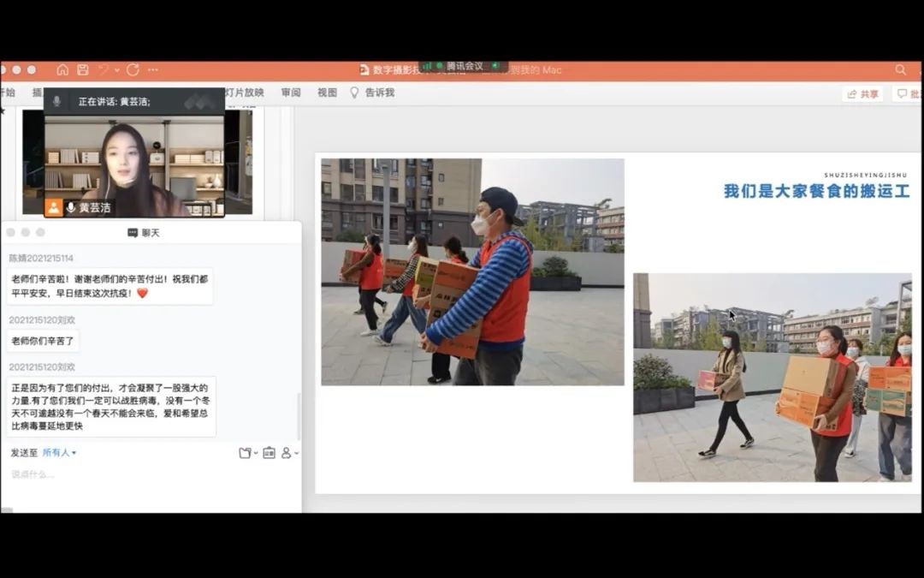Open the 审阅 ribbon tab
Viewport: 924px width, 578px height.
(x=291, y=92)
